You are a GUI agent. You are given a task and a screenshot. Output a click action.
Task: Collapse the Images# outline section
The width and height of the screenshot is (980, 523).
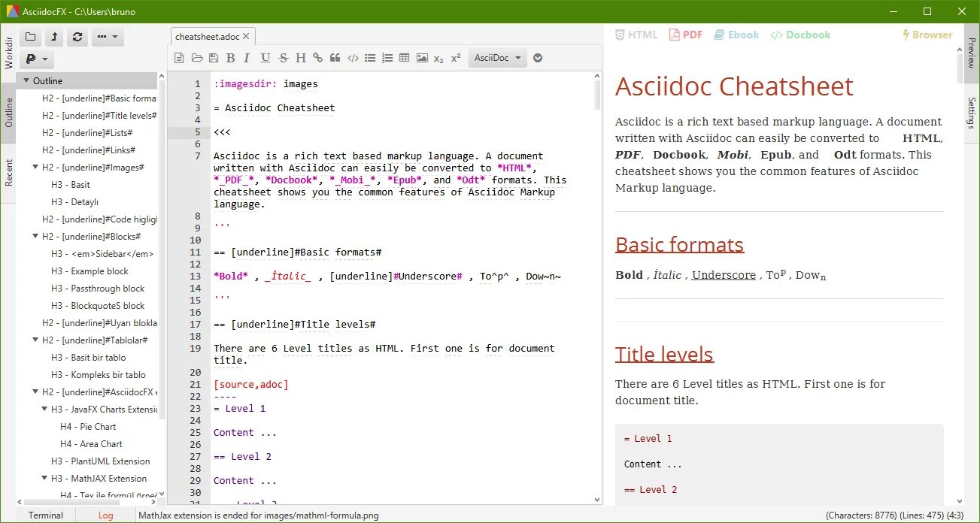point(35,167)
